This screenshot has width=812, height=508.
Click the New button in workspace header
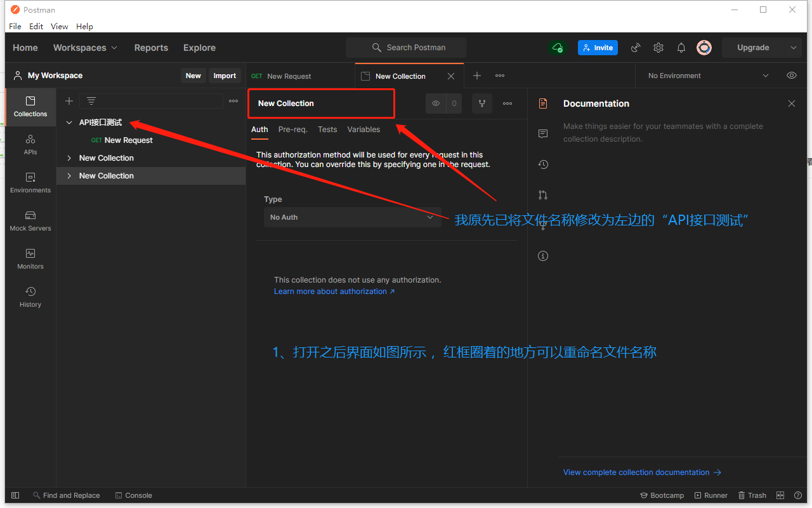tap(193, 76)
